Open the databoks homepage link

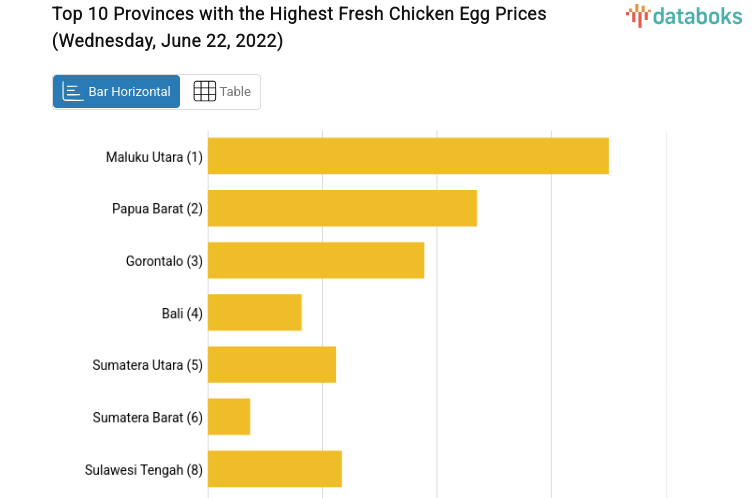(x=684, y=15)
